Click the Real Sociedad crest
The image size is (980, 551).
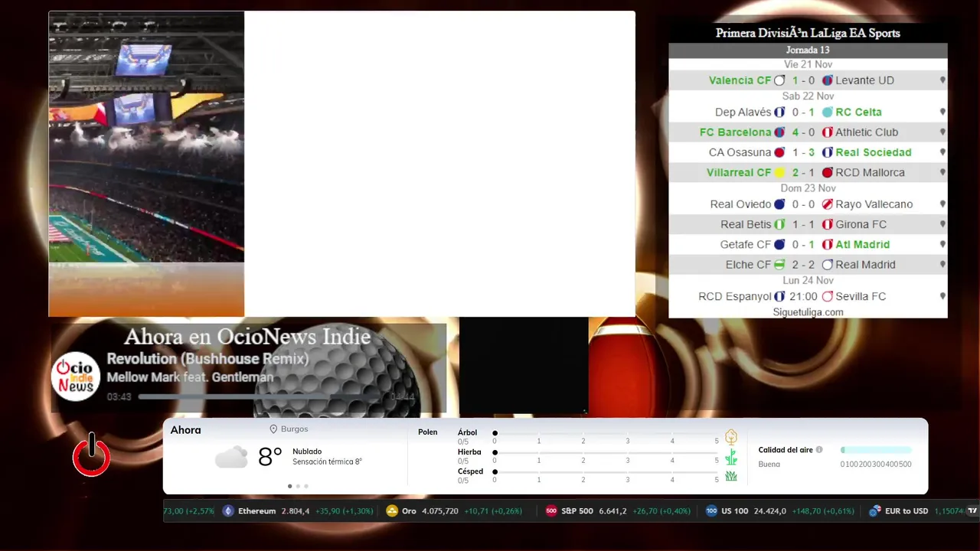click(x=828, y=152)
